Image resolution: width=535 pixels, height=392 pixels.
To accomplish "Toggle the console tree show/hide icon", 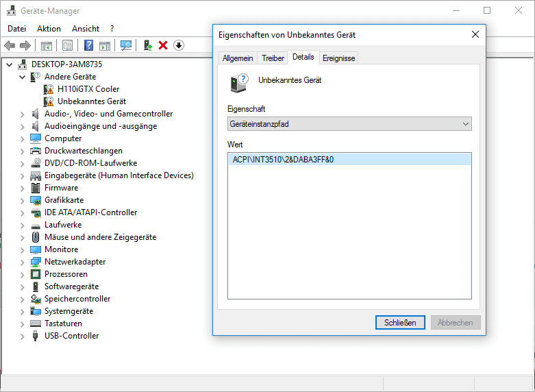I will click(x=47, y=45).
